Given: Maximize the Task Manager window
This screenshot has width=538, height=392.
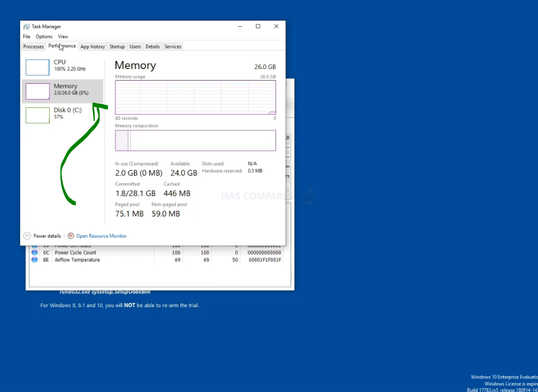Looking at the screenshot, I should (258, 26).
